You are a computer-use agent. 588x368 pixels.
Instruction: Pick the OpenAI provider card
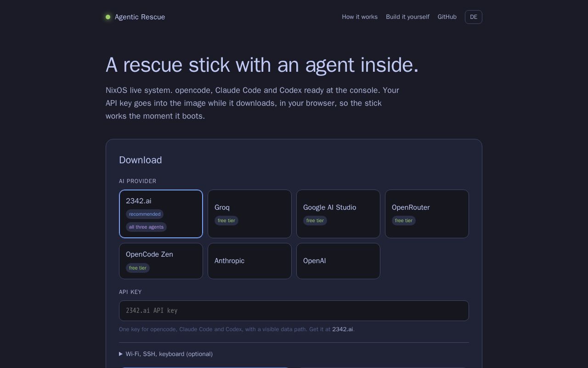(338, 261)
